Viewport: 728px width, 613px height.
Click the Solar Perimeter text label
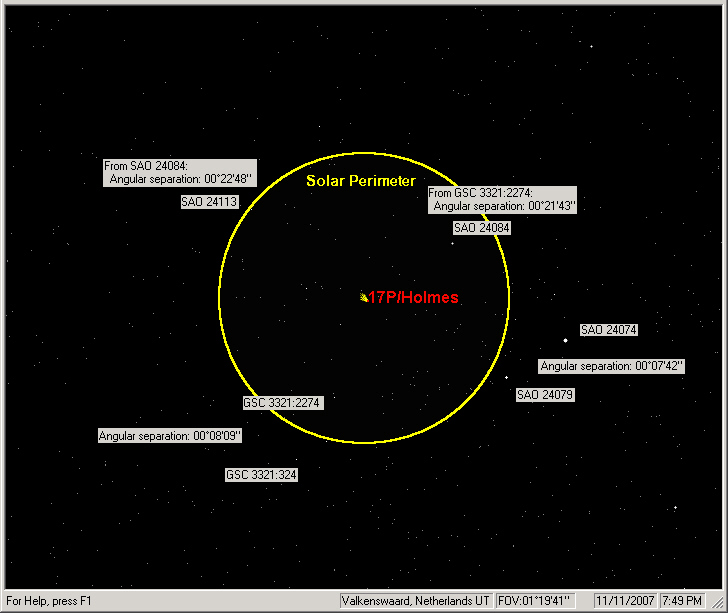tap(360, 181)
